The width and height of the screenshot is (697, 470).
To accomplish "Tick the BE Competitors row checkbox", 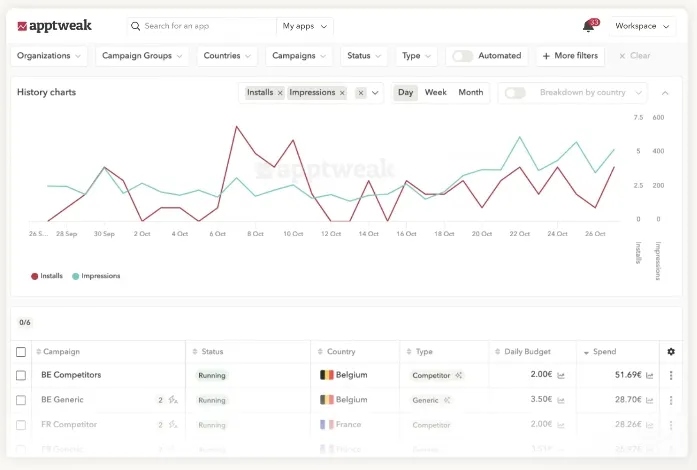I will coord(21,375).
